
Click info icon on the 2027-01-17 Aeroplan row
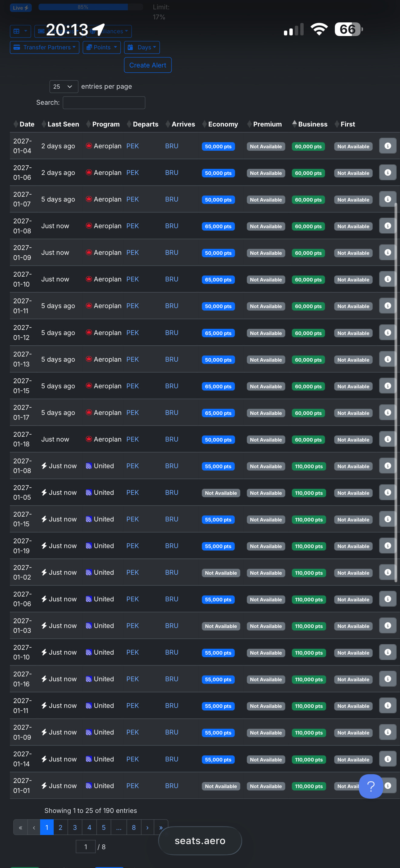pyautogui.click(x=388, y=413)
